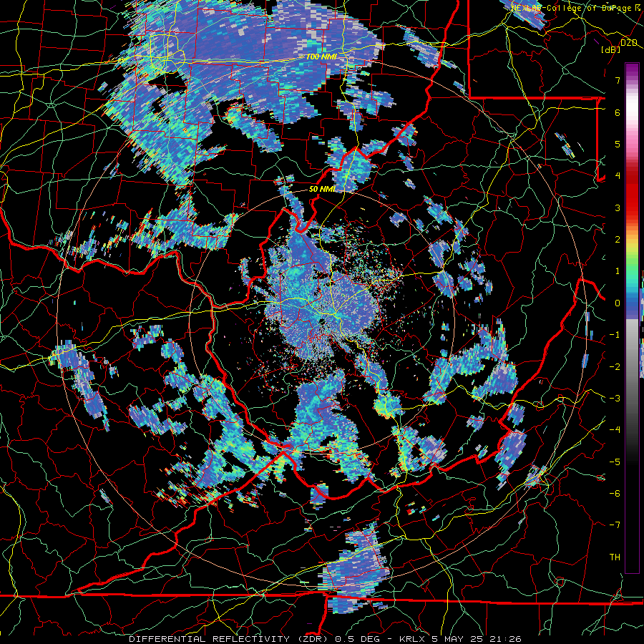Viewport: 644px width, 644px height.
Task: Click the 0 value on the scale
Action: click(x=618, y=303)
